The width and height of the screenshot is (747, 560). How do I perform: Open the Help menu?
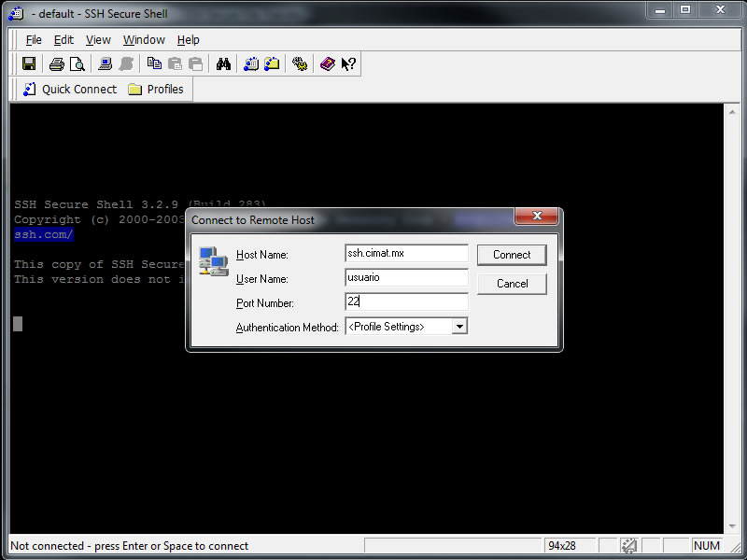[x=189, y=40]
